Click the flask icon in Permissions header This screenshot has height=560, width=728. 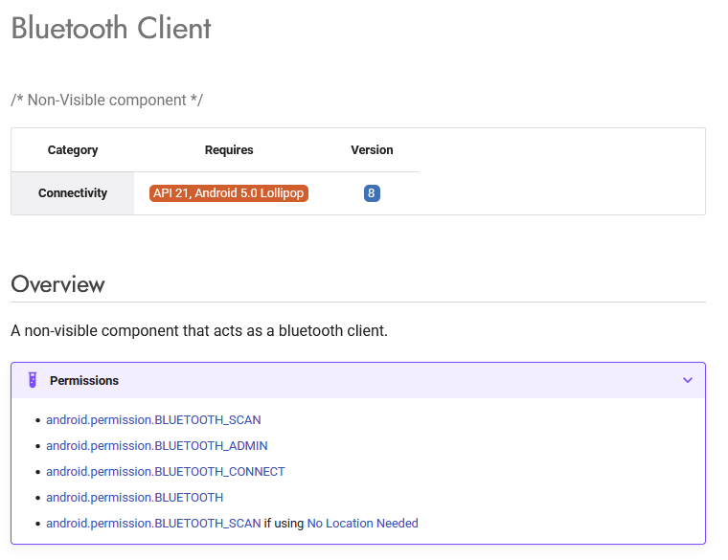point(33,380)
